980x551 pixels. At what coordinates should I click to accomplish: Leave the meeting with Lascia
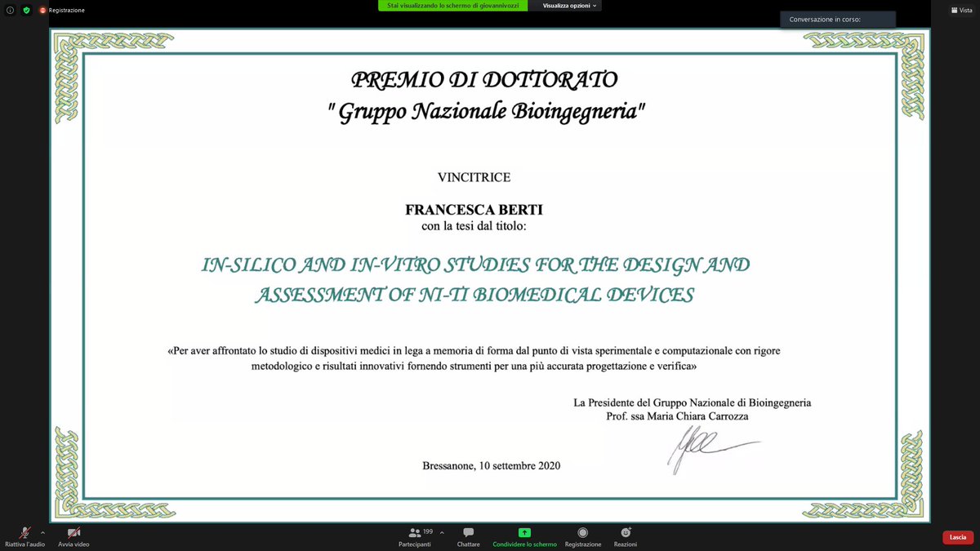point(958,537)
